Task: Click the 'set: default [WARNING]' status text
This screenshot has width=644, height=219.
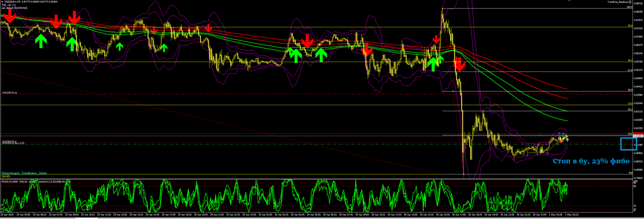Action: [14, 8]
